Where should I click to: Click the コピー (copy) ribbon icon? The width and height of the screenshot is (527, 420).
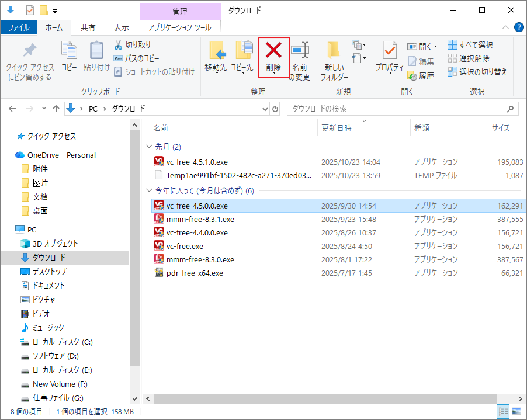(69, 50)
